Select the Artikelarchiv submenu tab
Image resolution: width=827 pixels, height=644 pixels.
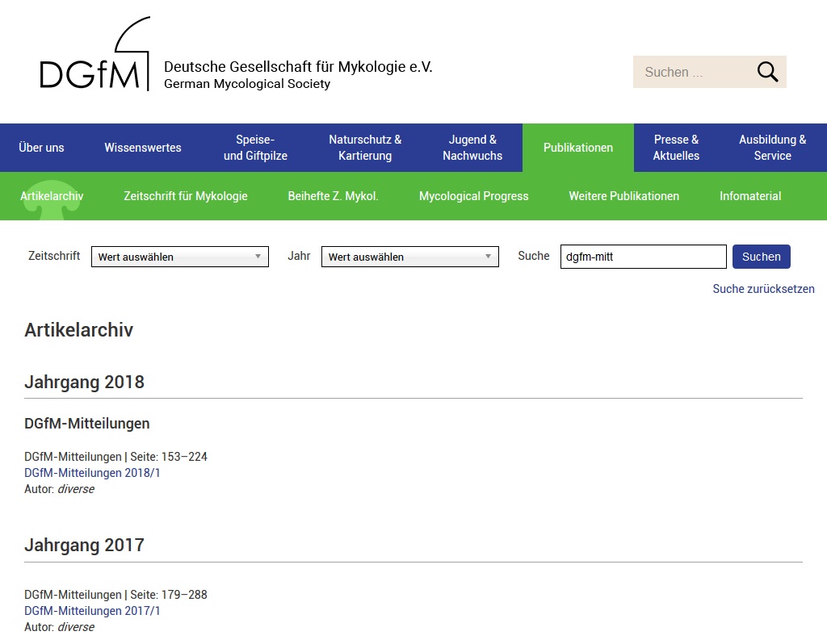click(52, 196)
